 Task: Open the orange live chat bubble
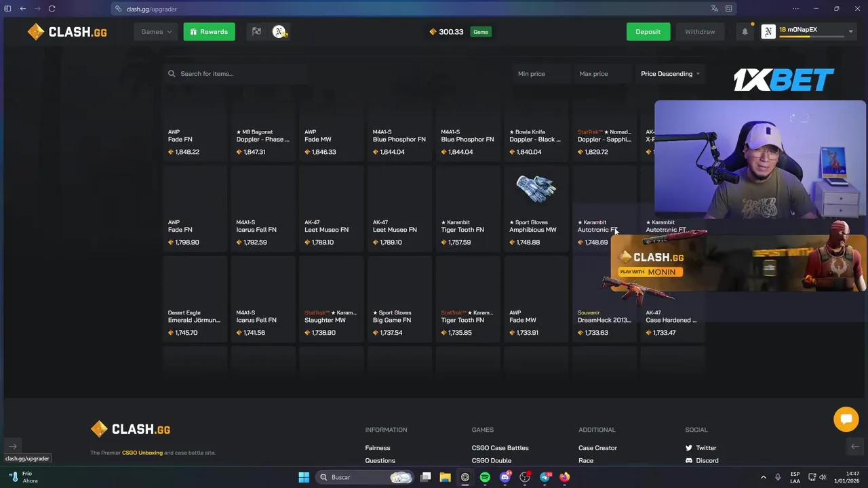846,419
